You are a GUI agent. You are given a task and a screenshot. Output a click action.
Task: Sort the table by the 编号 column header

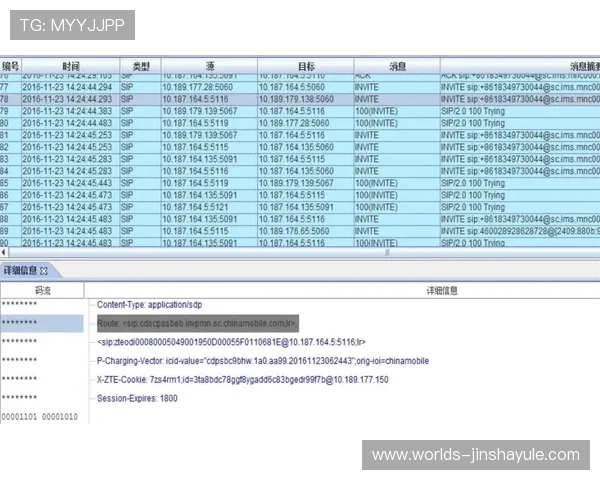tap(10, 66)
